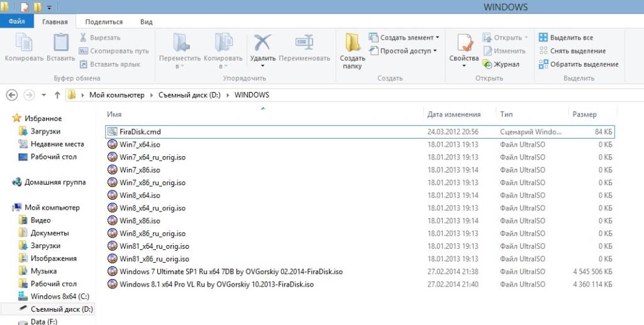Click the Свойства icon
Image resolution: width=644 pixels, height=325 pixels.
point(464,43)
